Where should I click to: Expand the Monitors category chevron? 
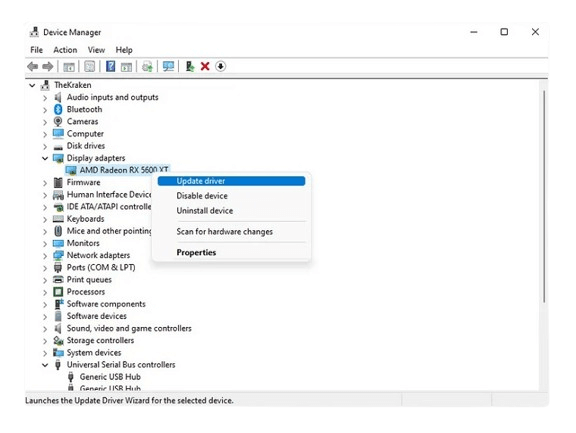[x=45, y=243]
